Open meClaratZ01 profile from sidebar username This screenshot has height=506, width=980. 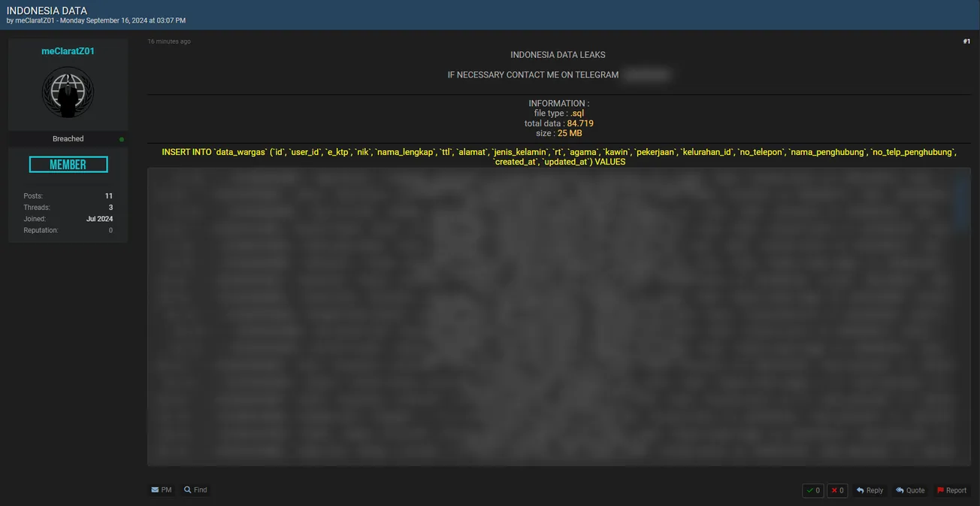point(68,51)
